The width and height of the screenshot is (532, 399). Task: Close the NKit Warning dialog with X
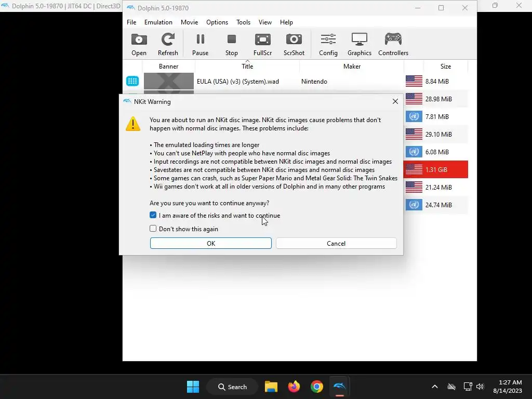point(395,101)
